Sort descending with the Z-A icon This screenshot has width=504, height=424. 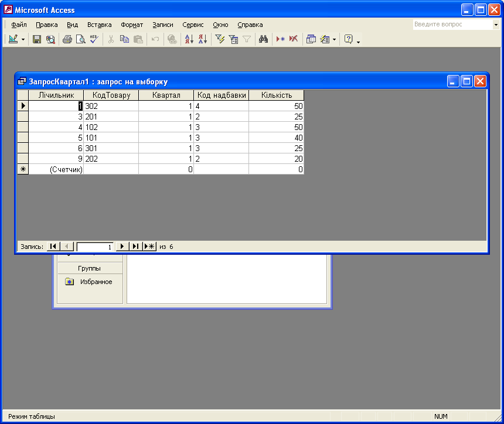click(203, 39)
